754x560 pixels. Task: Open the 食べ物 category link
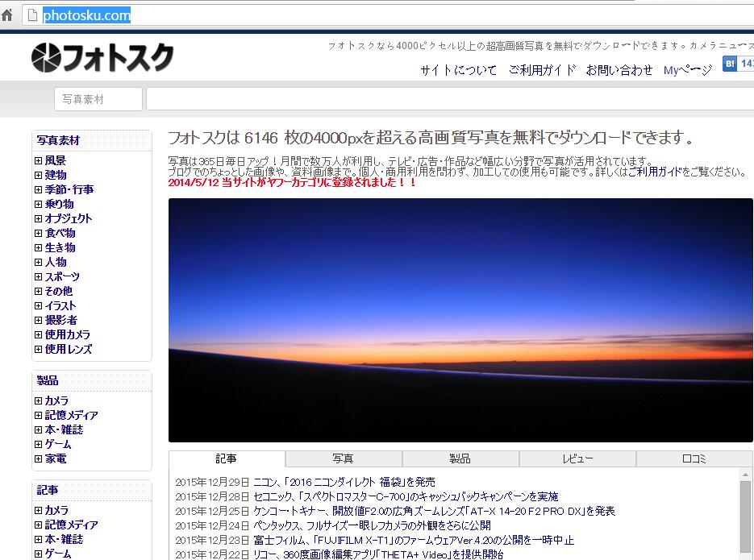[60, 233]
